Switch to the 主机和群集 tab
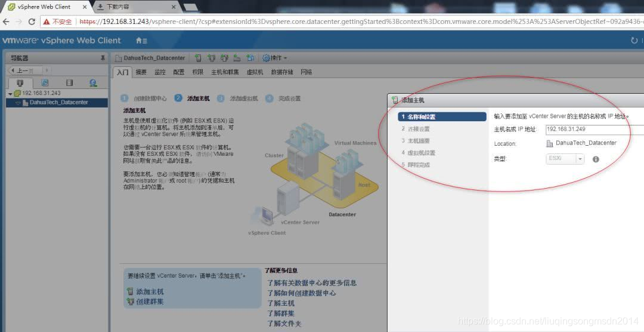 (x=225, y=72)
